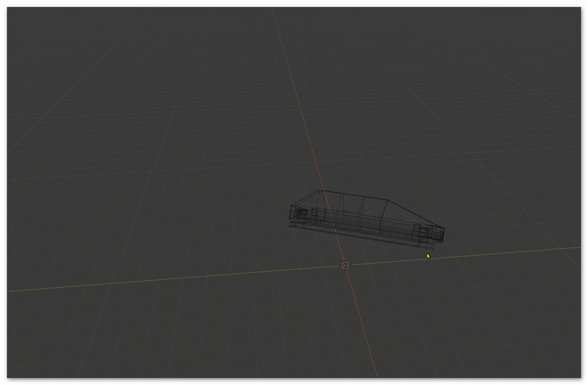Click the yellow mouse pointer arrow below the model
The image size is (588, 385).
click(428, 256)
